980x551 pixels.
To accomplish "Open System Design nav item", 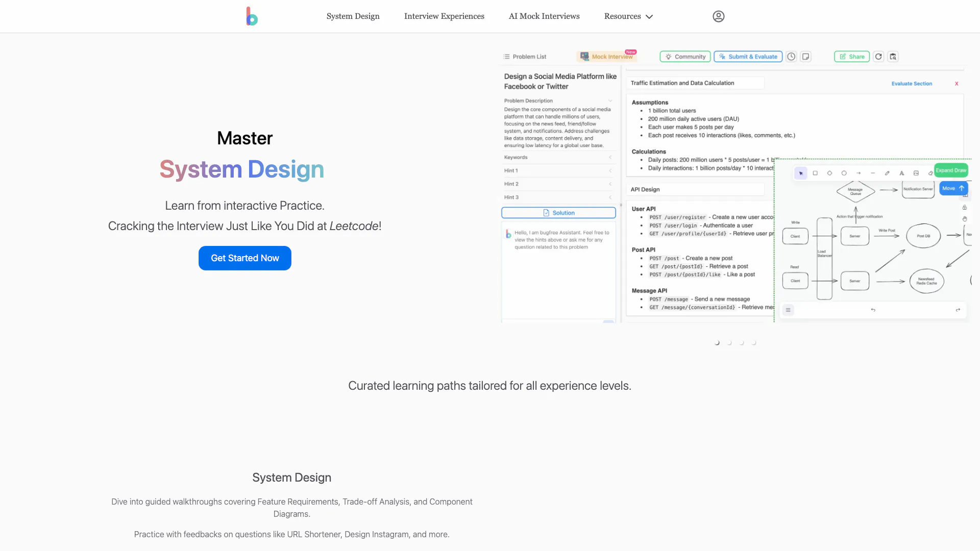I will (353, 16).
